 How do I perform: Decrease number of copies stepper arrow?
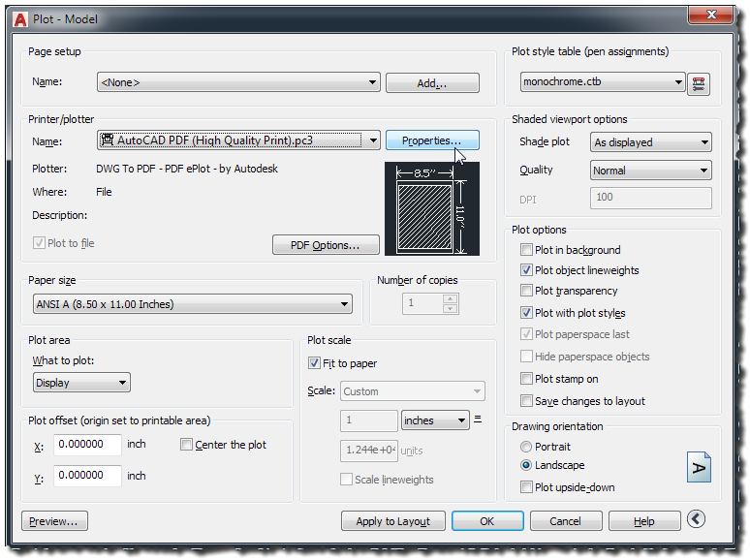pyautogui.click(x=450, y=308)
